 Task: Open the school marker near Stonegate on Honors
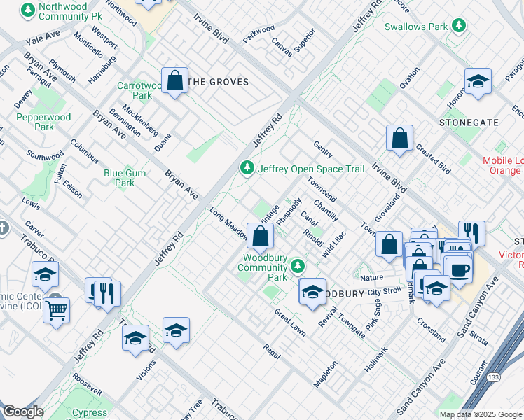coord(478,81)
